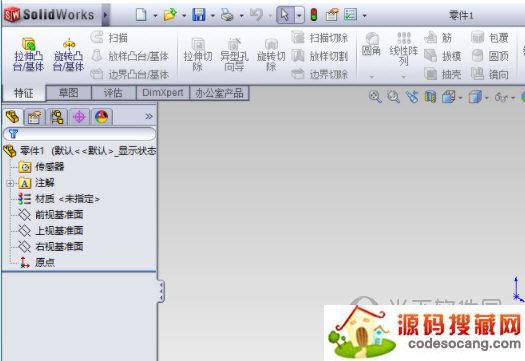
Task: Open dropdown arrow next to Save icon
Action: [x=213, y=15]
